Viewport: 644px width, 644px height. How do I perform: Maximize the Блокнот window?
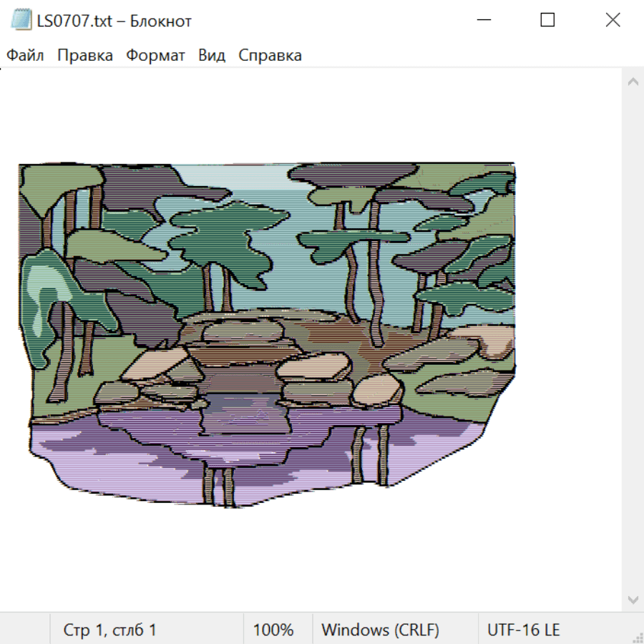tap(547, 21)
